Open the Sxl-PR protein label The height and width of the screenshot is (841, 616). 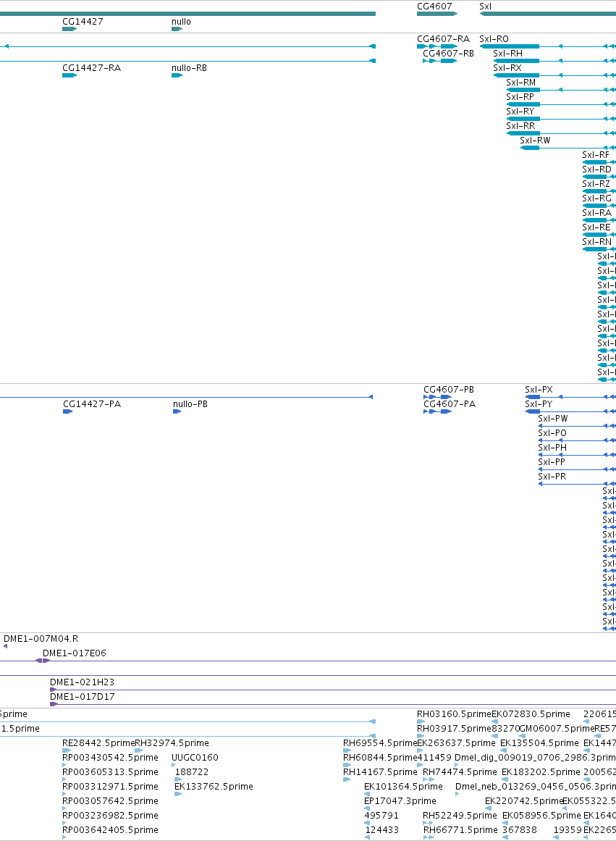pyautogui.click(x=552, y=477)
